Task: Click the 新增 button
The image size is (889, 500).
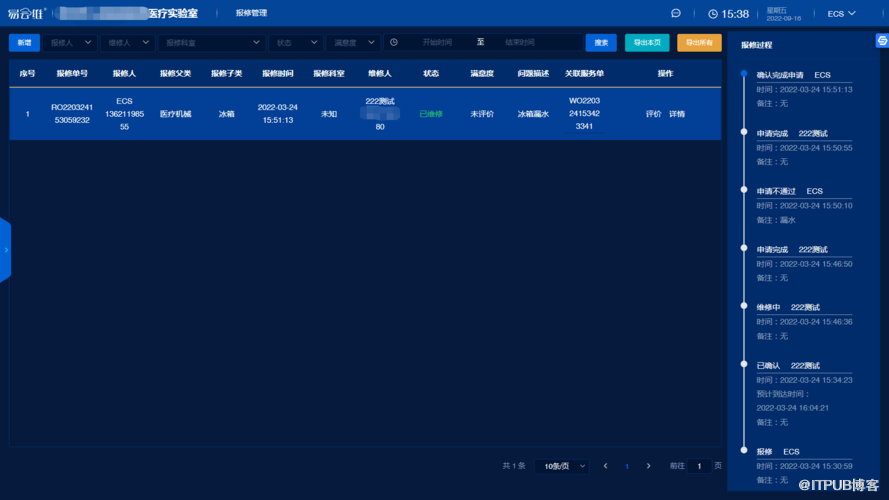Action: click(x=23, y=42)
